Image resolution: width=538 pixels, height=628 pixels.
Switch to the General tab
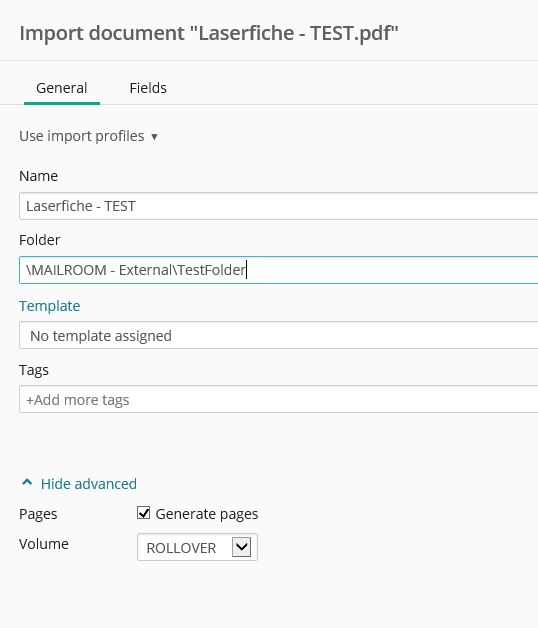coord(62,88)
